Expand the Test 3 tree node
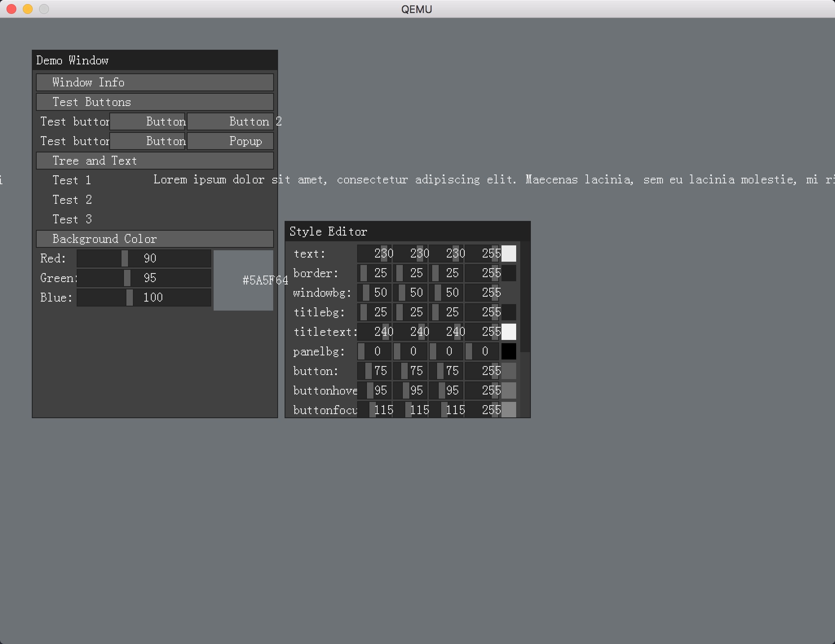The width and height of the screenshot is (835, 644). (71, 219)
